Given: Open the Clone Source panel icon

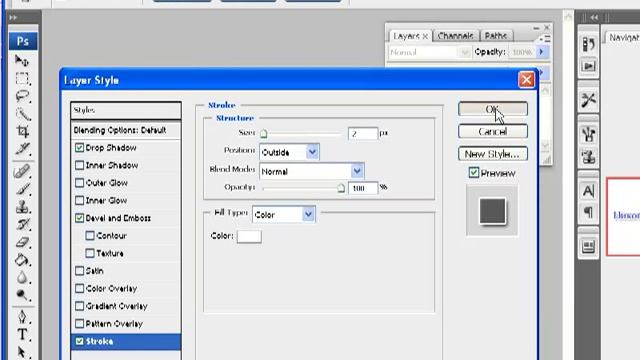Looking at the screenshot, I should coord(588,157).
